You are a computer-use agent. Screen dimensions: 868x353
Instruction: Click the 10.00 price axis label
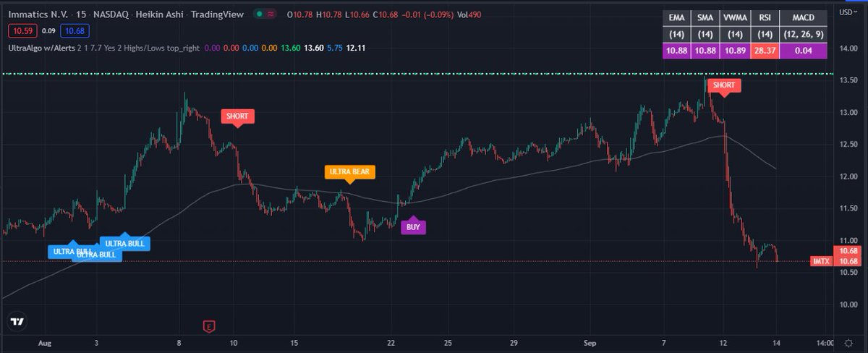[848, 304]
